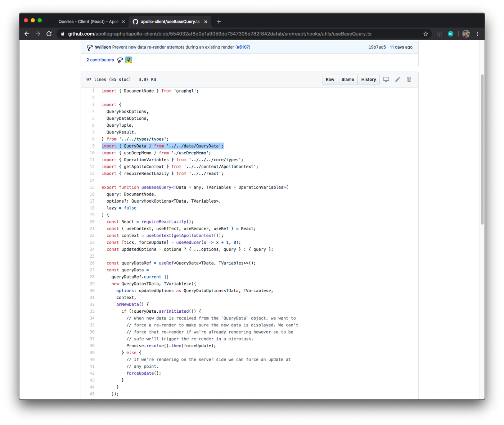This screenshot has height=425, width=504.
Task: Open the hwillson author link
Action: [x=103, y=47]
